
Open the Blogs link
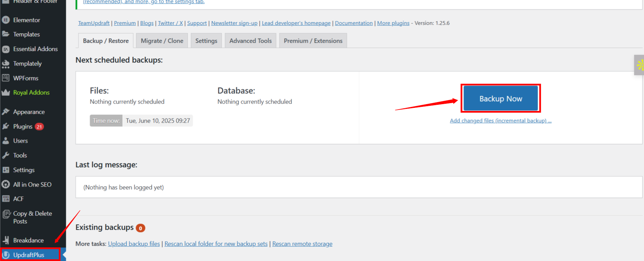(147, 23)
